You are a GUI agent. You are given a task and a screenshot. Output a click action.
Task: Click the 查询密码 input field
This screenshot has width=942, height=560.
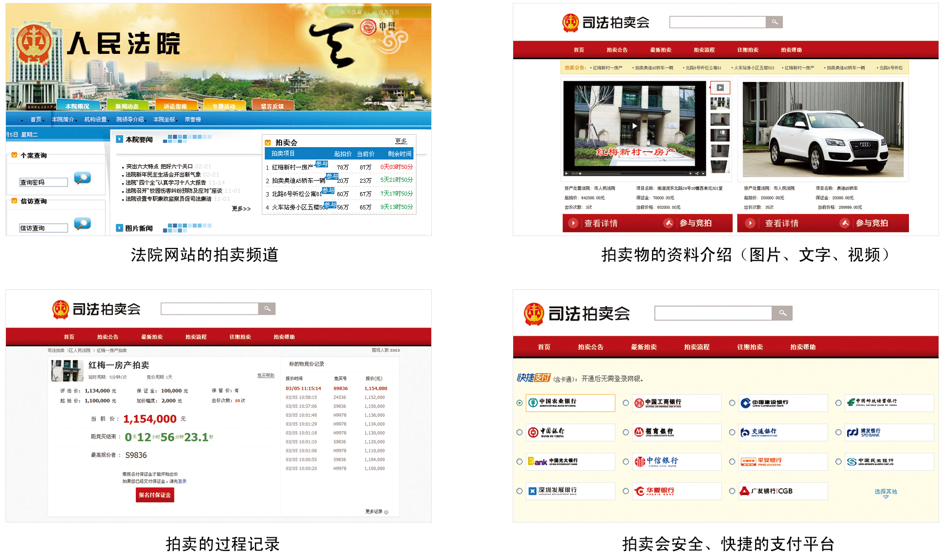(x=43, y=182)
